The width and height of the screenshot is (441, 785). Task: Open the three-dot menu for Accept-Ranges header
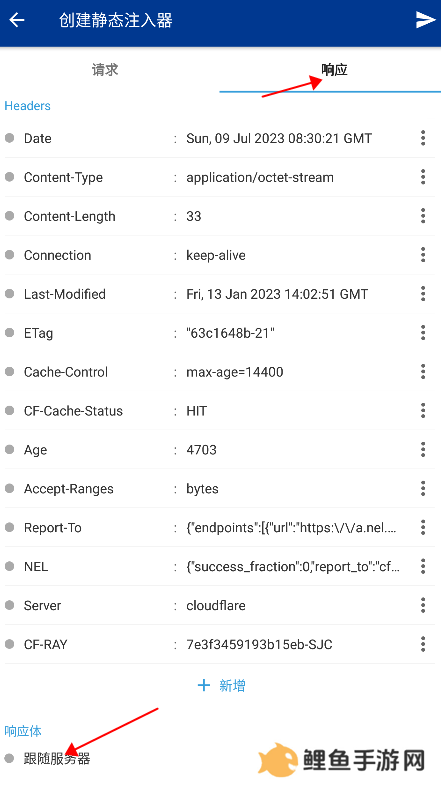[x=423, y=489]
